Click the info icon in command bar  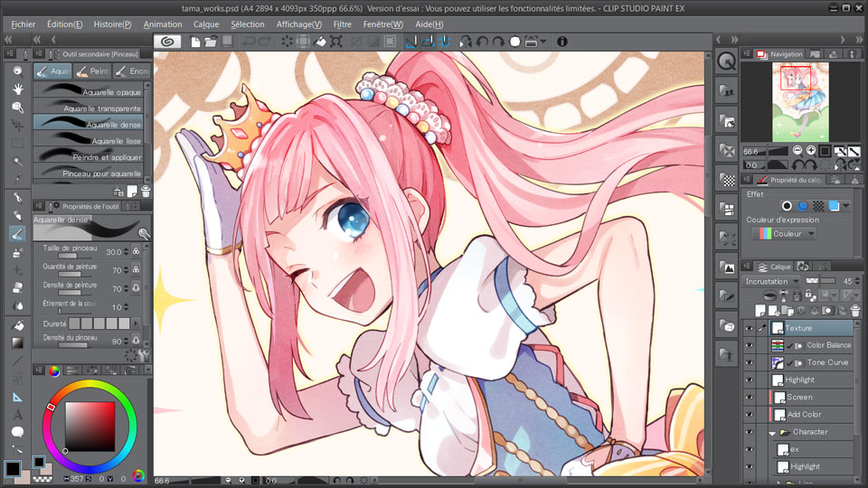561,42
